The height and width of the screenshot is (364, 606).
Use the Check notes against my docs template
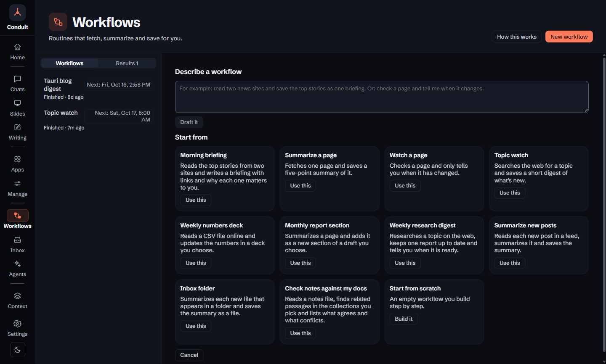[300, 333]
